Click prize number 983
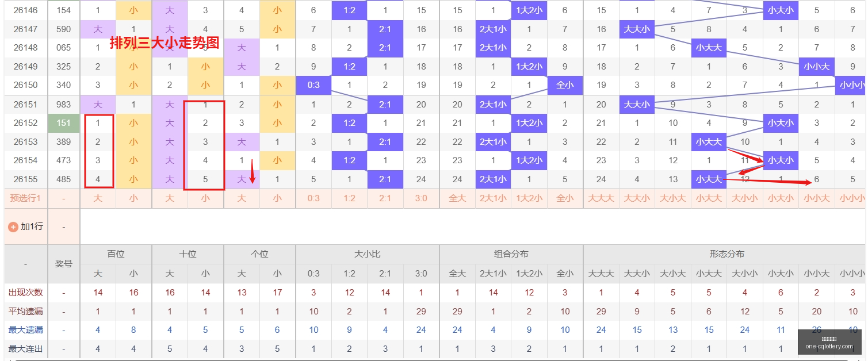 point(64,105)
